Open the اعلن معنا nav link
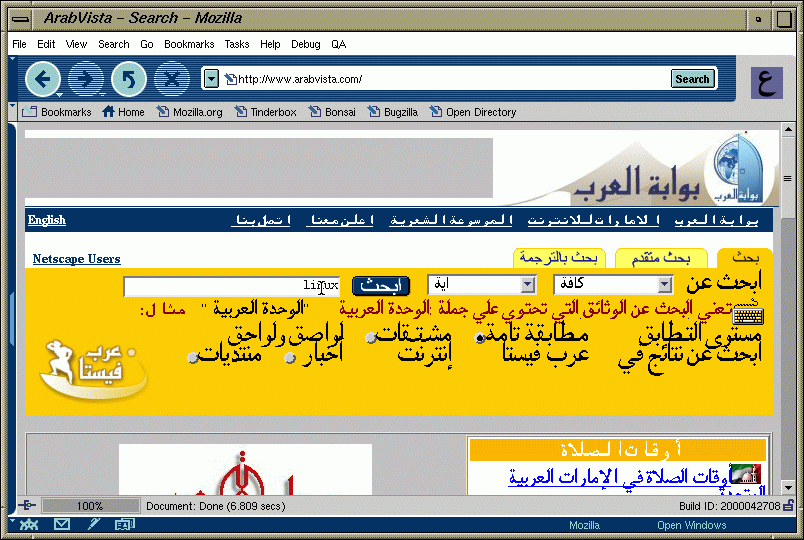 [x=342, y=220]
